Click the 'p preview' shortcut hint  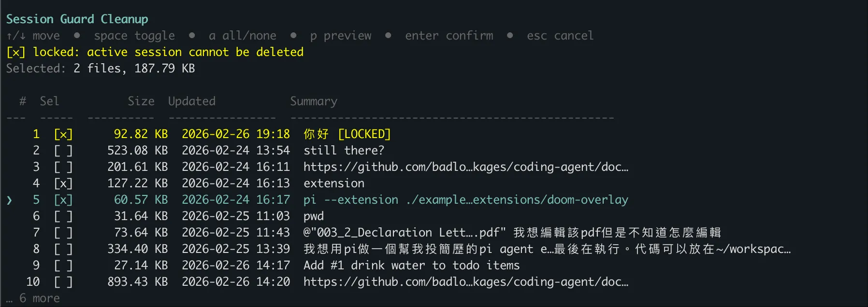point(341,36)
